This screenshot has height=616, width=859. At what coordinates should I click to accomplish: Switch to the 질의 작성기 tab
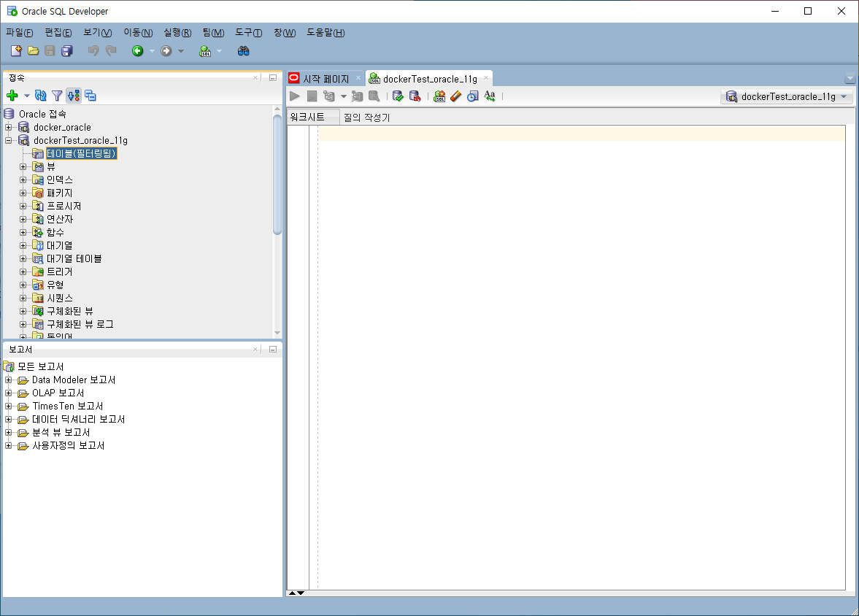[x=366, y=118]
